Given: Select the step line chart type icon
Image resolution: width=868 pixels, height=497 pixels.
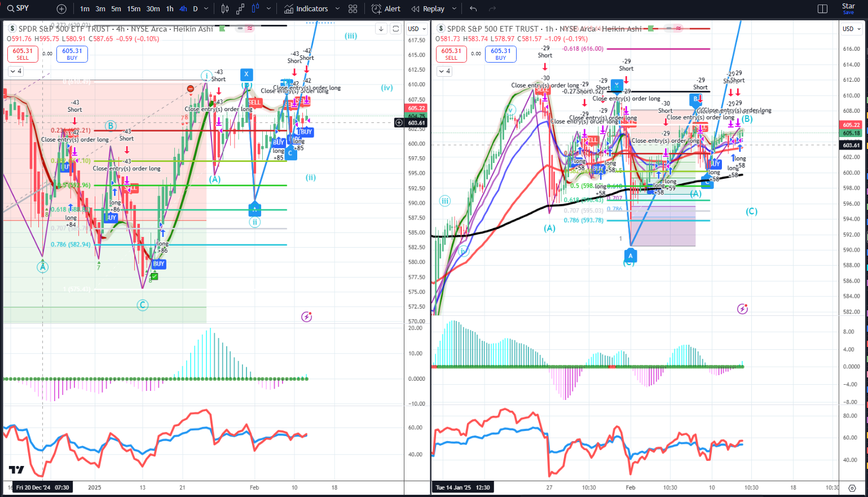Looking at the screenshot, I should 240,9.
